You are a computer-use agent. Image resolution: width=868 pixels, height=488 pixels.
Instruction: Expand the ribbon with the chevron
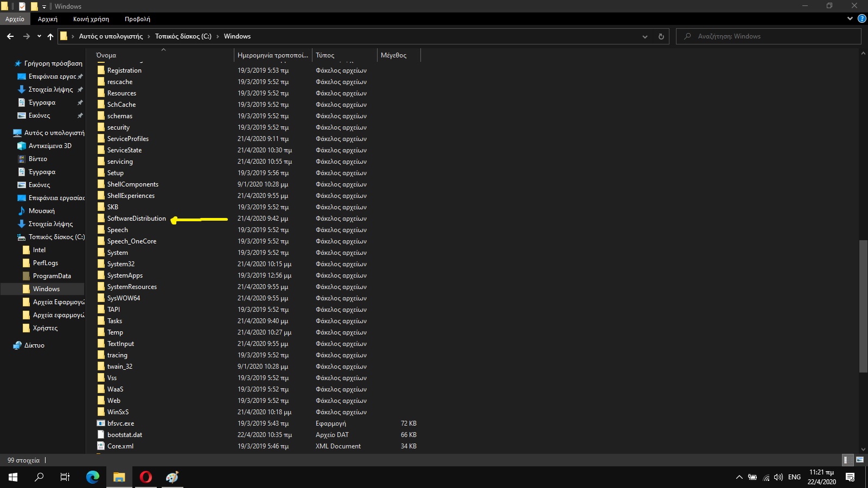850,18
